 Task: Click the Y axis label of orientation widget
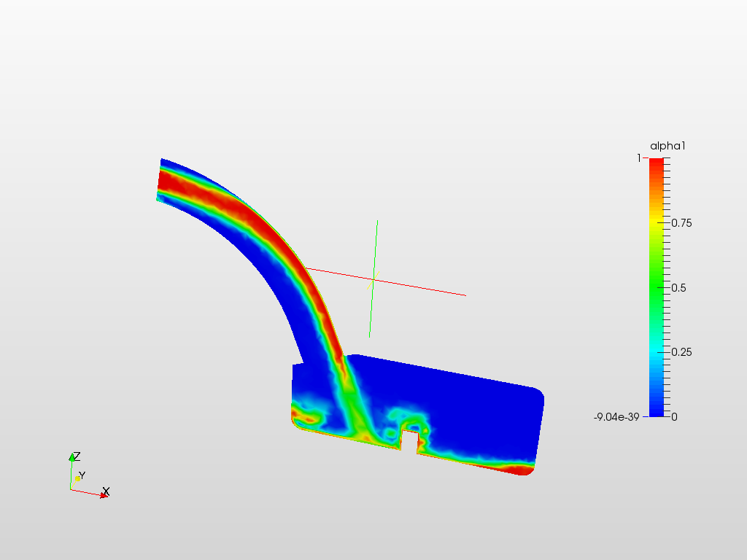(82, 475)
